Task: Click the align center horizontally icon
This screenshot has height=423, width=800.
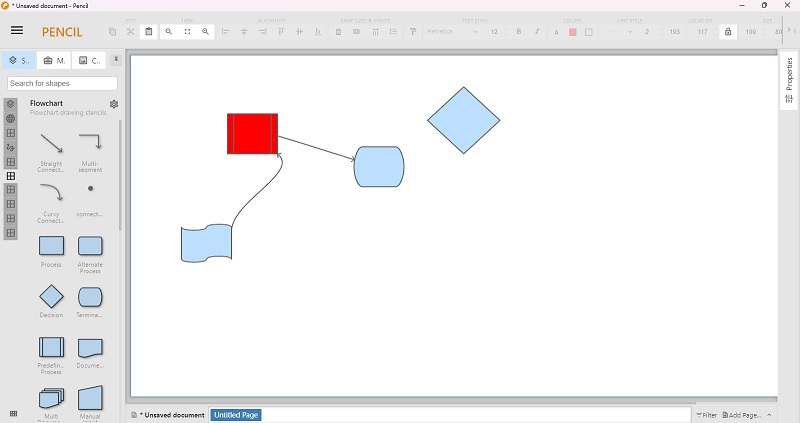Action: [x=244, y=32]
